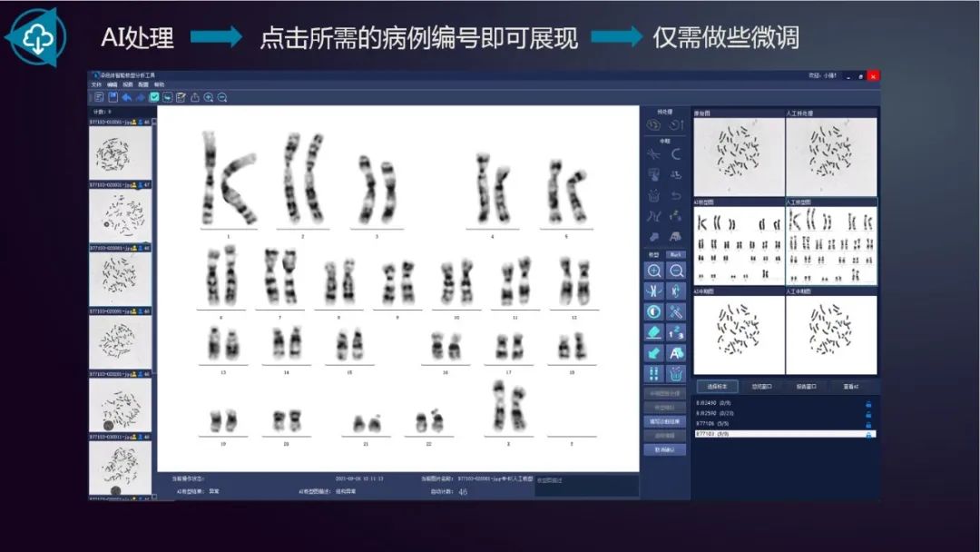Click the export/share icon in top toolbar
The height and width of the screenshot is (552, 980).
click(x=194, y=97)
